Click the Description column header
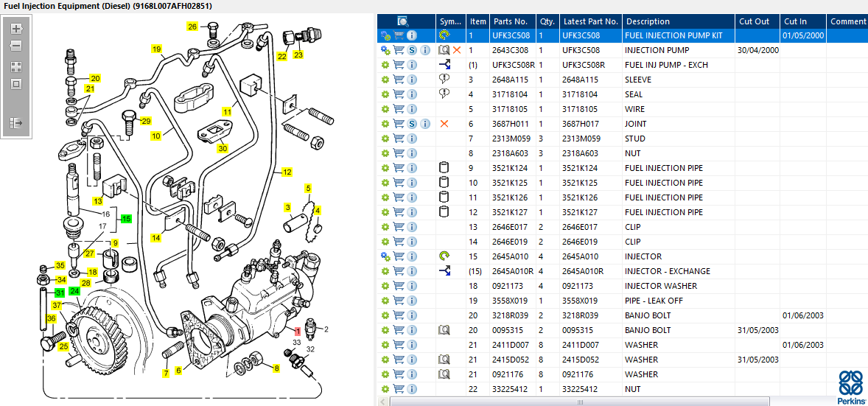The image size is (868, 406). pos(679,21)
